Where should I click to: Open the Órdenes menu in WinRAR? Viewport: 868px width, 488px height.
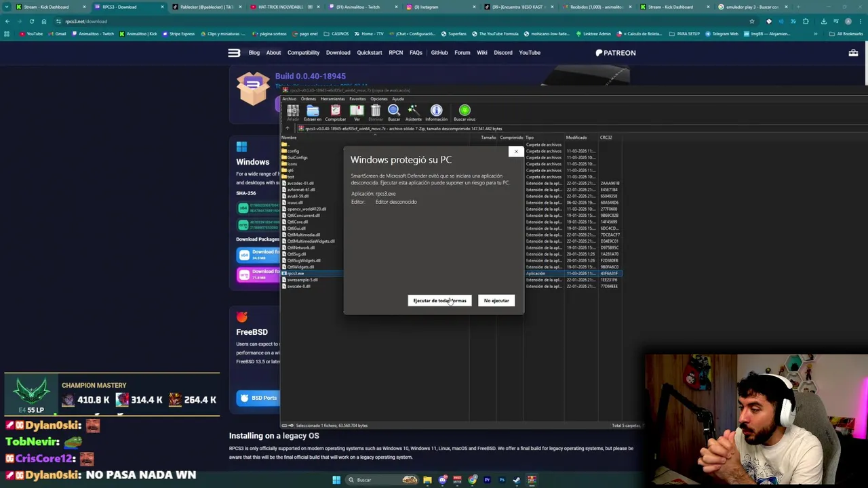pos(309,99)
